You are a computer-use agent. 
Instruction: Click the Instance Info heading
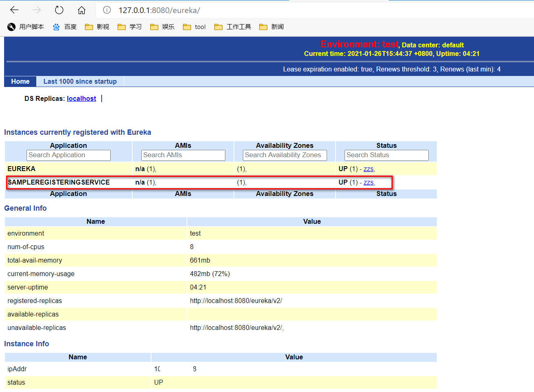[27, 344]
